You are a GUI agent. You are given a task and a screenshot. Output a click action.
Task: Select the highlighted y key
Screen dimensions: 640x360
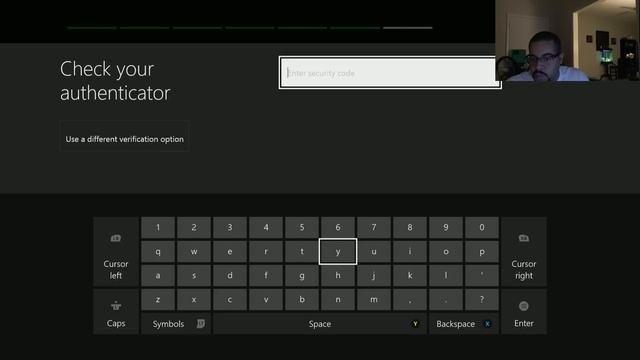tap(338, 251)
